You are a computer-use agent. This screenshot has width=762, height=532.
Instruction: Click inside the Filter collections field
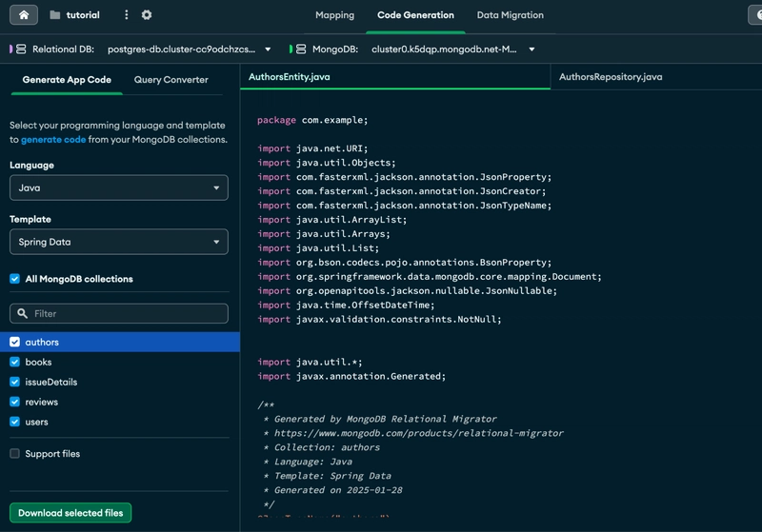[124, 313]
